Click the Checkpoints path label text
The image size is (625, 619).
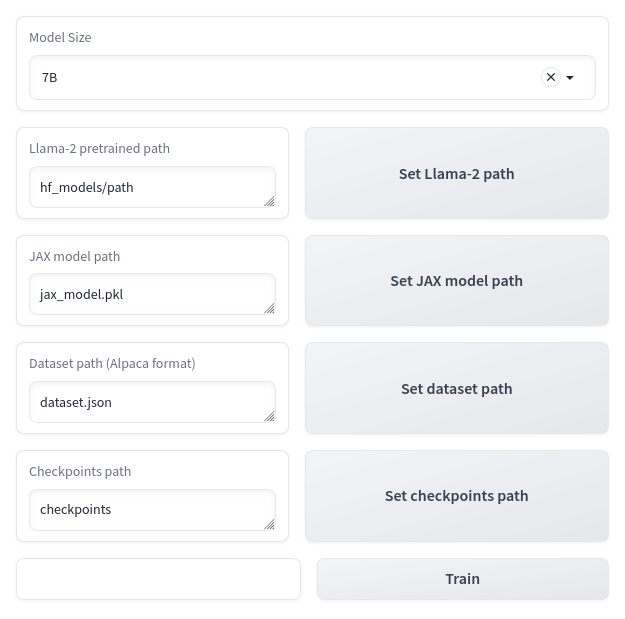(x=80, y=472)
